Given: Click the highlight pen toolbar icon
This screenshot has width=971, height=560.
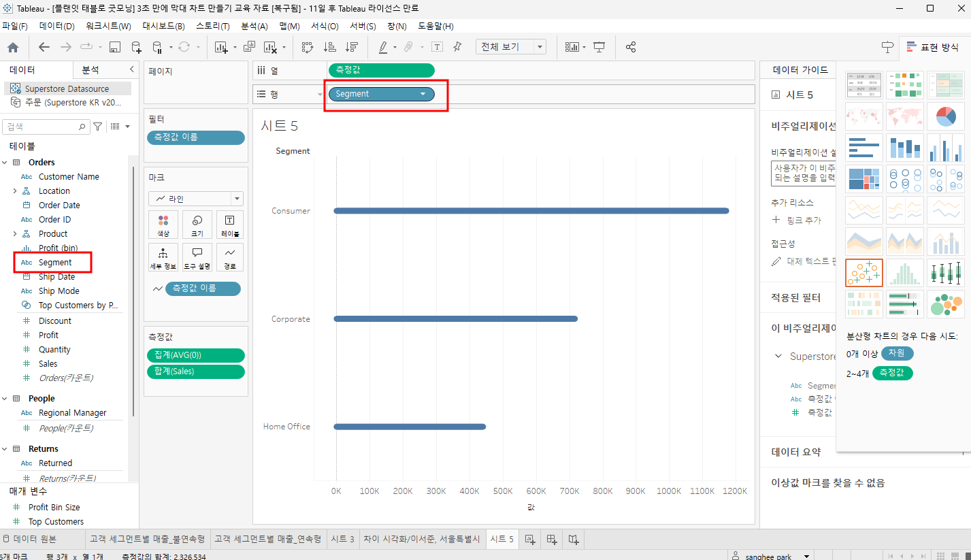Looking at the screenshot, I should (382, 47).
